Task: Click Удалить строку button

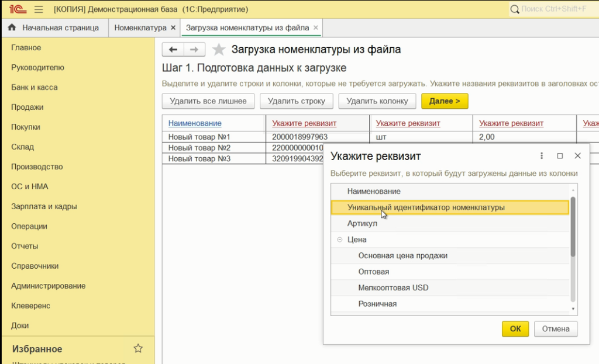Action: coord(297,101)
